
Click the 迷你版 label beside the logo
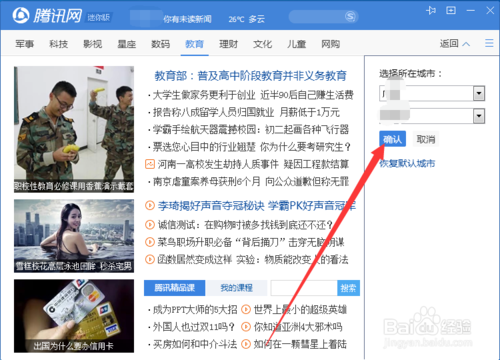(x=99, y=17)
